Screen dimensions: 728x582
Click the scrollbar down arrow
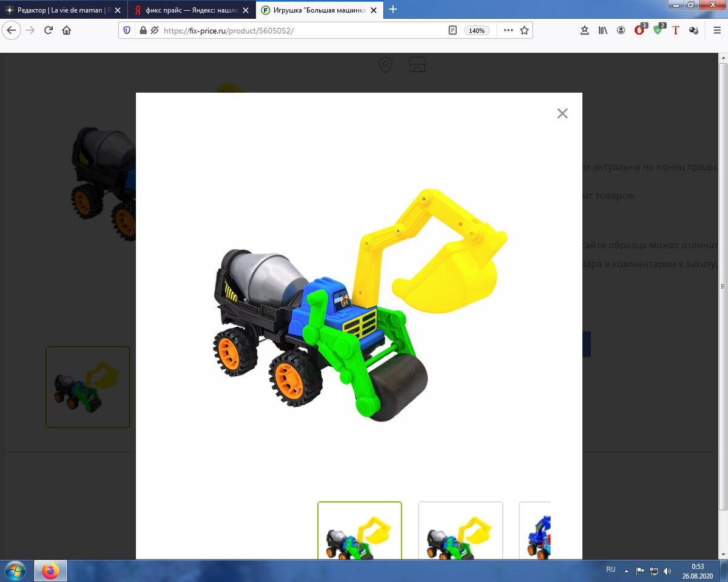click(x=722, y=555)
